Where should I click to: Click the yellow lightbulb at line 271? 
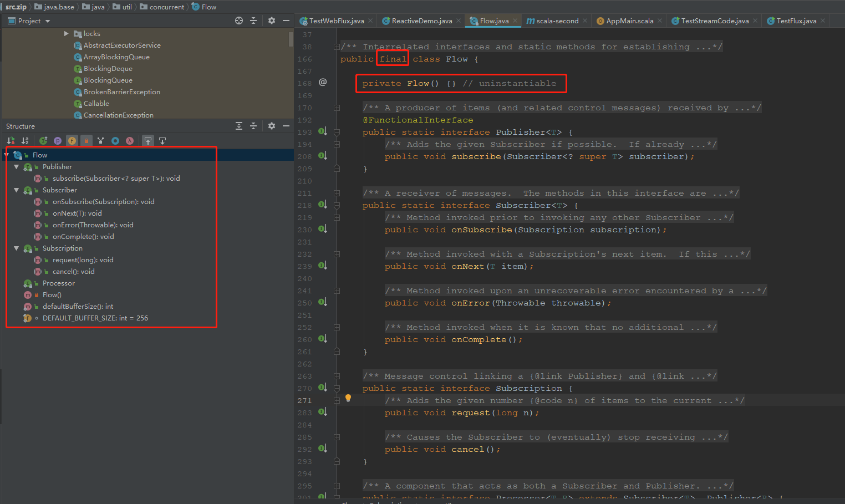[x=348, y=398]
